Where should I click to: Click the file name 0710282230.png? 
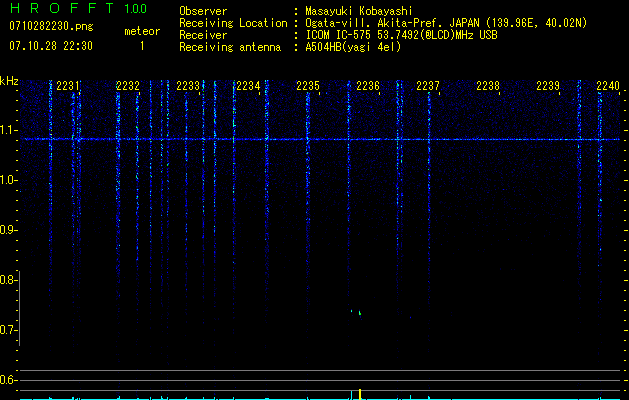pyautogui.click(x=51, y=27)
